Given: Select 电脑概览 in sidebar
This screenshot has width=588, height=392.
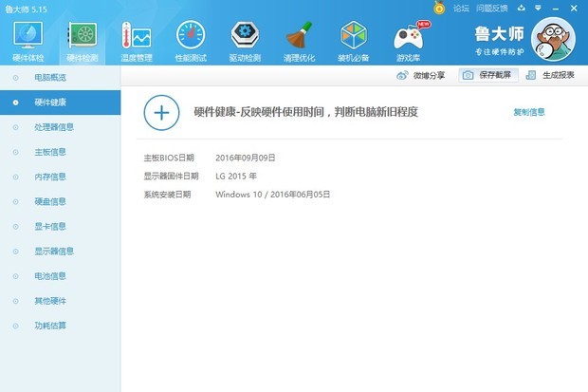Looking at the screenshot, I should click(60, 78).
